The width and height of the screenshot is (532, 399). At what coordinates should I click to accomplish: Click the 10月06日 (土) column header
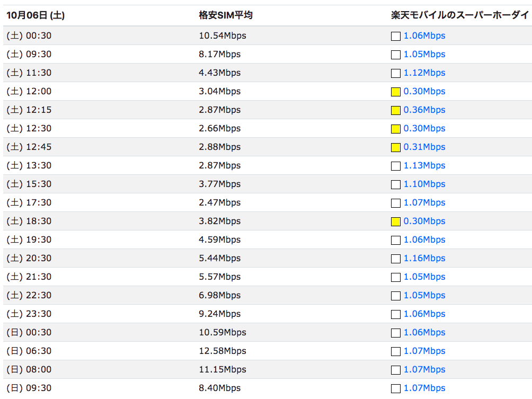click(36, 15)
